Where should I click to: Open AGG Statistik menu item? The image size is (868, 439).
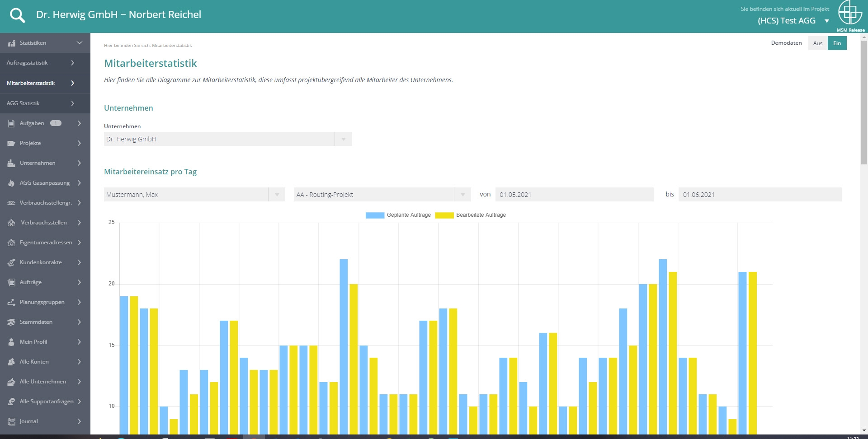pyautogui.click(x=45, y=103)
